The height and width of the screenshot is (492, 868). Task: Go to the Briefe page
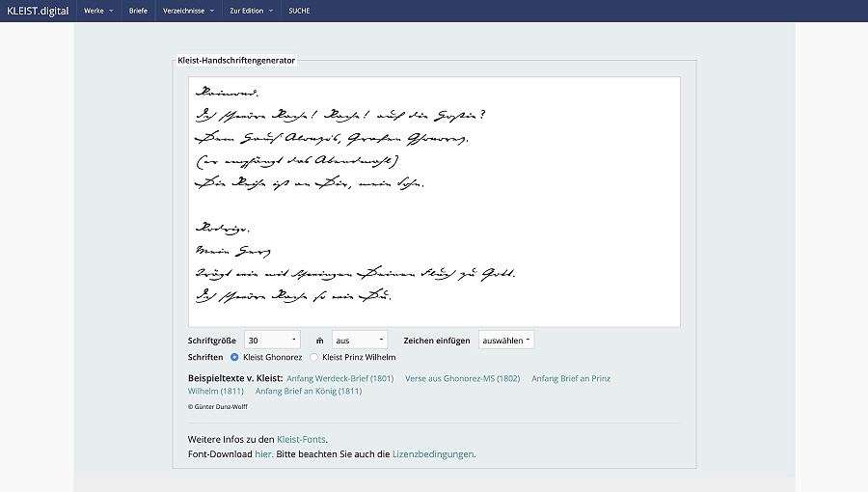coord(138,11)
